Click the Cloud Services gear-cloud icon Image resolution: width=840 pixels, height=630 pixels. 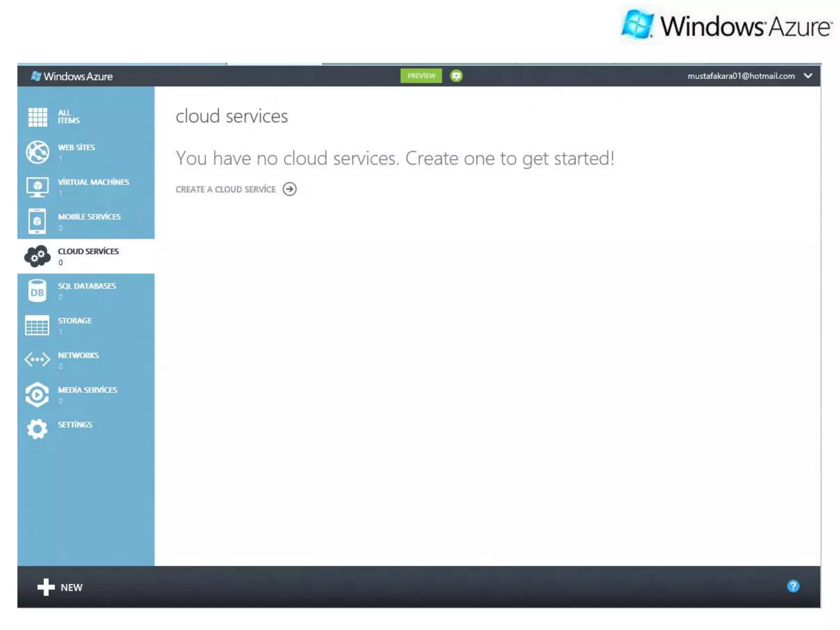(x=37, y=256)
